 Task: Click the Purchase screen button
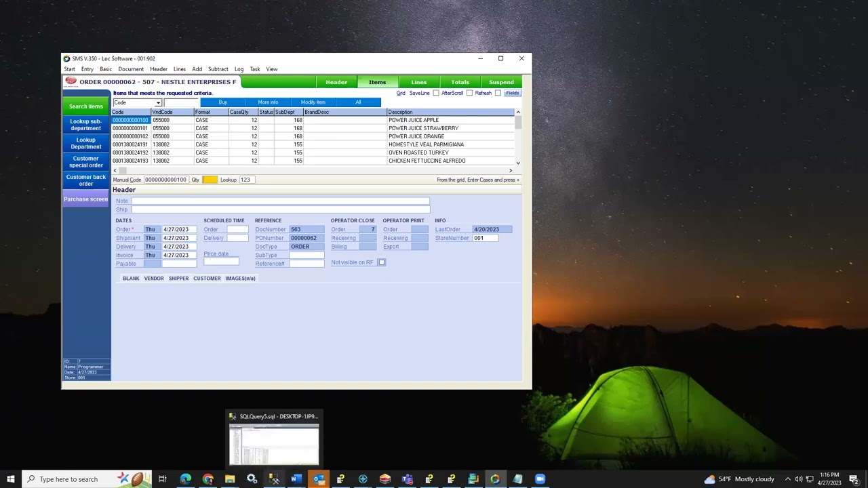(86, 199)
